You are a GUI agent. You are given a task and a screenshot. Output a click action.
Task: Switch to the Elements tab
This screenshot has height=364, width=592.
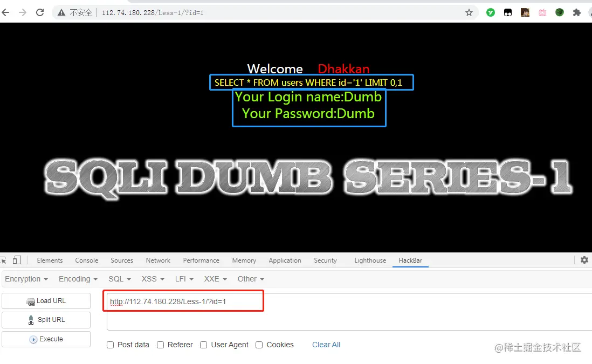pyautogui.click(x=50, y=260)
